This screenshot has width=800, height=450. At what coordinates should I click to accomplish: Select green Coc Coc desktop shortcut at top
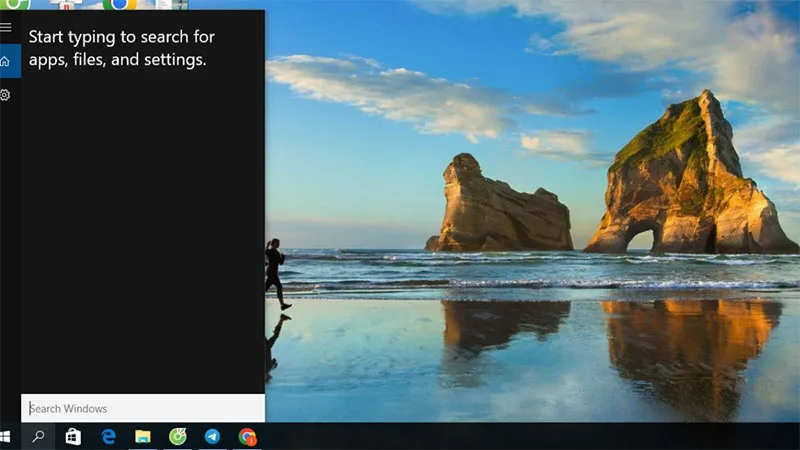point(15,5)
